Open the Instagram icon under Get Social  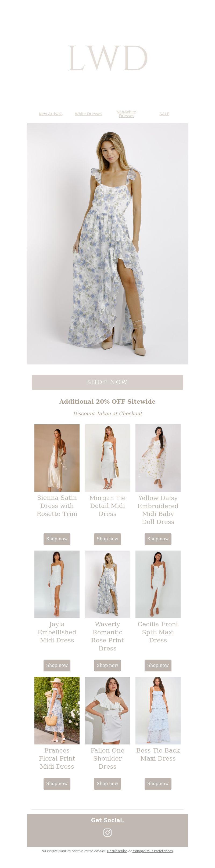click(107, 832)
